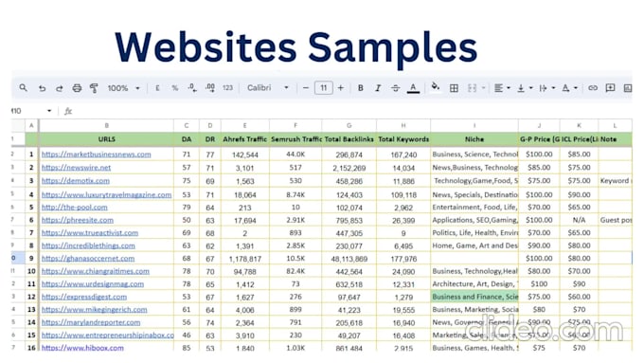The image size is (644, 363).
Task: Open the marylandreporter.com link
Action: [x=91, y=322]
